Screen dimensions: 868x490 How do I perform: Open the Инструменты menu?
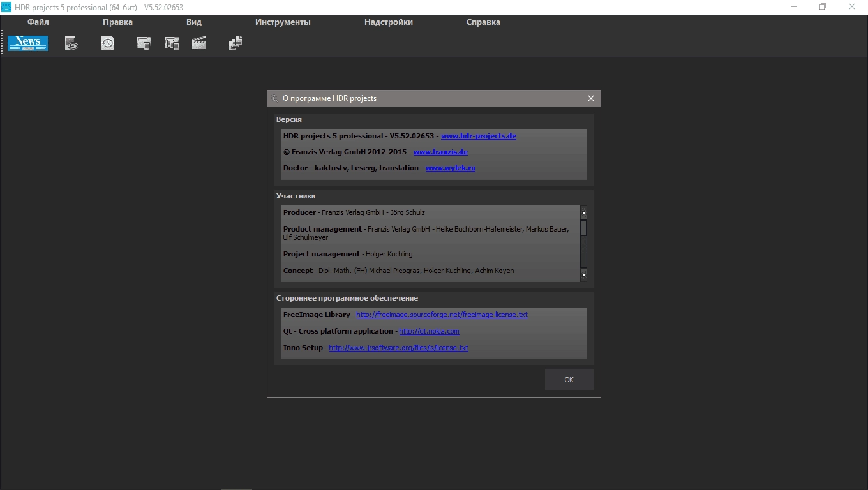[283, 22]
